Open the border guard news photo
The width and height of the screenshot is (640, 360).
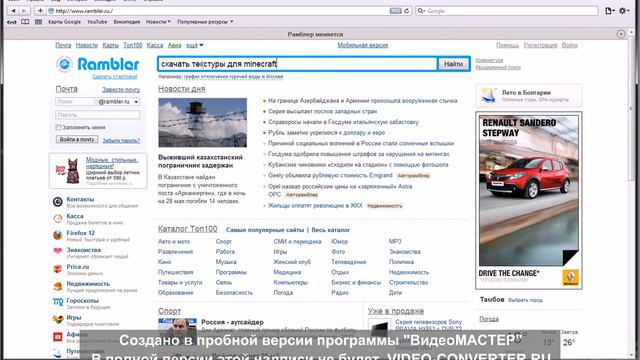coord(202,122)
